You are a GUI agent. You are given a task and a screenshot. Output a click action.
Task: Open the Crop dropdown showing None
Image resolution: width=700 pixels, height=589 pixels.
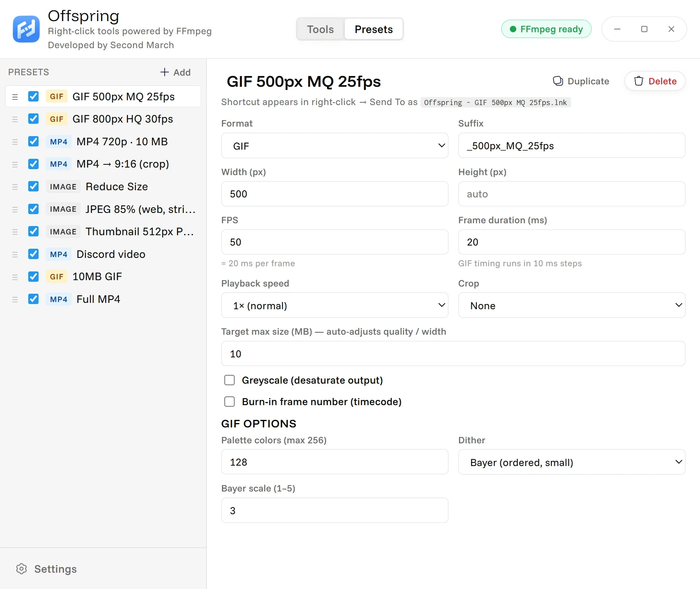[x=572, y=305]
